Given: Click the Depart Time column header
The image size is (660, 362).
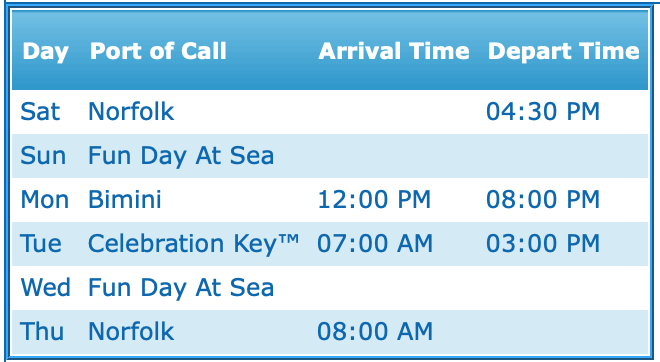Looking at the screenshot, I should tap(563, 52).
